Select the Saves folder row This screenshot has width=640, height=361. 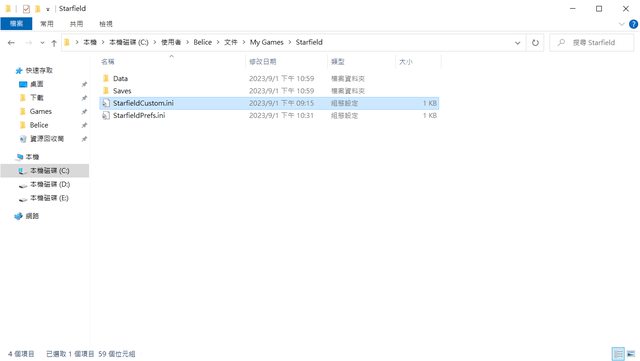click(x=269, y=91)
